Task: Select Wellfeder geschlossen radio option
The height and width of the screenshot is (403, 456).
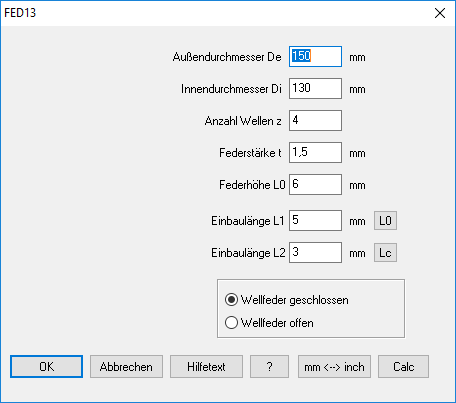Action: pyautogui.click(x=231, y=300)
